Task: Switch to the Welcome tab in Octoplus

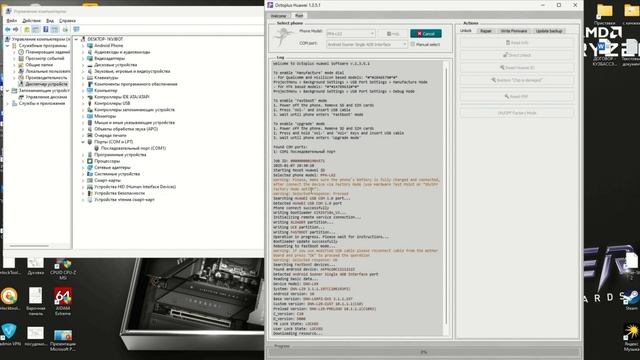Action: point(278,16)
